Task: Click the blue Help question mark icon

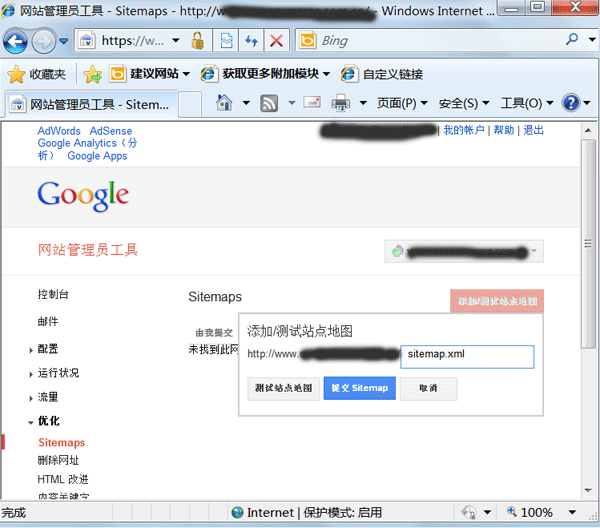Action: tap(571, 103)
